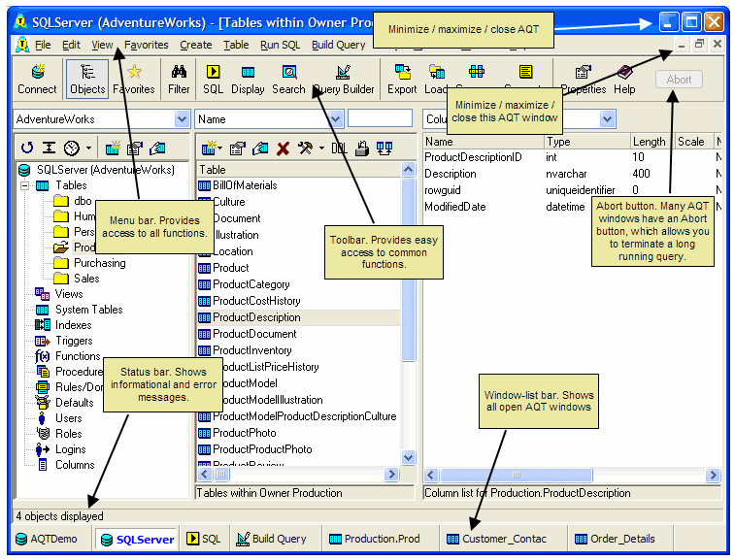Click the yellow notepad icon in the main toolbar
The image size is (735, 560).
[526, 72]
